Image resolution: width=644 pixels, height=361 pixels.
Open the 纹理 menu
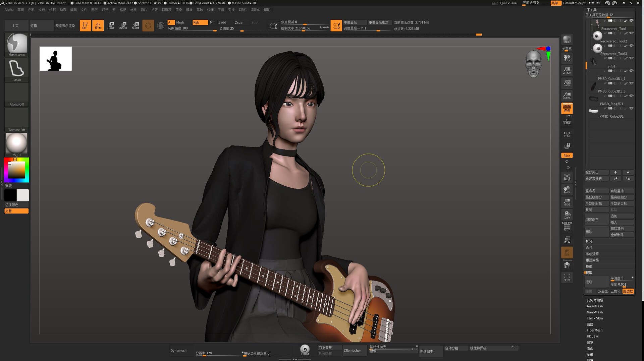click(210, 10)
